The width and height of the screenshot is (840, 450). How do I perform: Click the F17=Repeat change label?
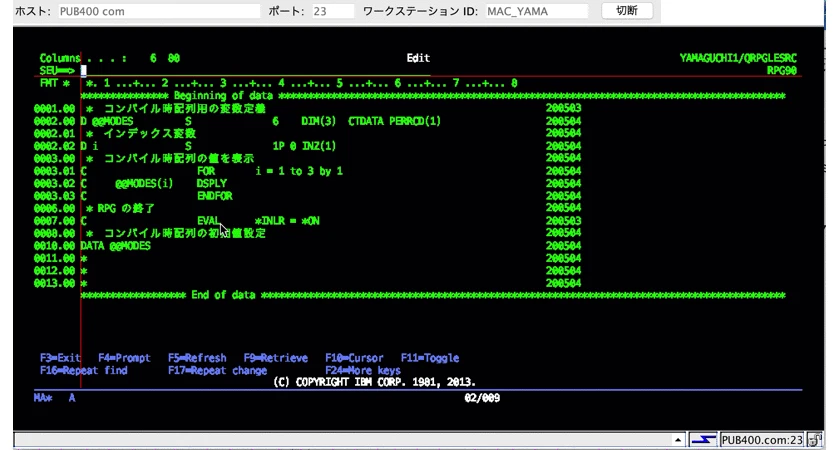point(218,370)
